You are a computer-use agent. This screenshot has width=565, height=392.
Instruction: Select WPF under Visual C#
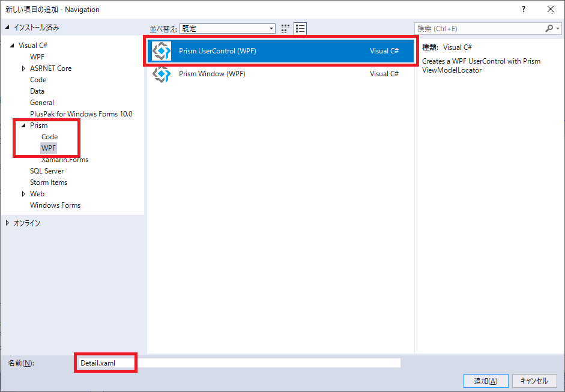pos(37,56)
